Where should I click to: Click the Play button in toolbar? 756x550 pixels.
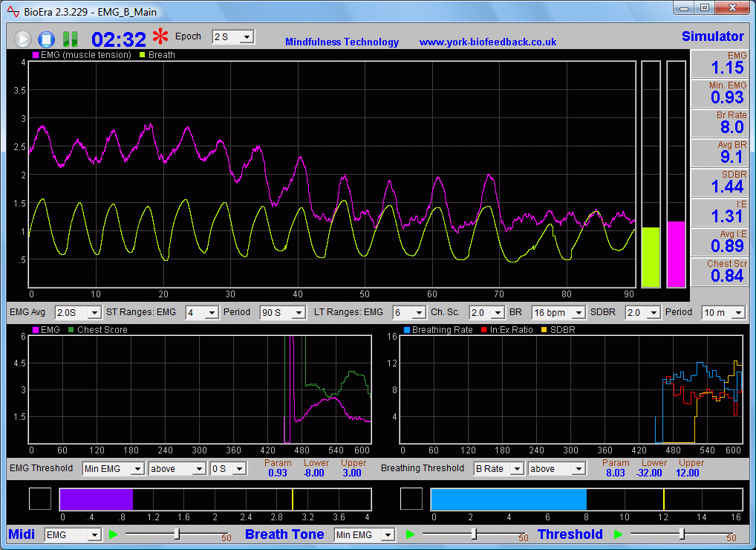point(22,39)
